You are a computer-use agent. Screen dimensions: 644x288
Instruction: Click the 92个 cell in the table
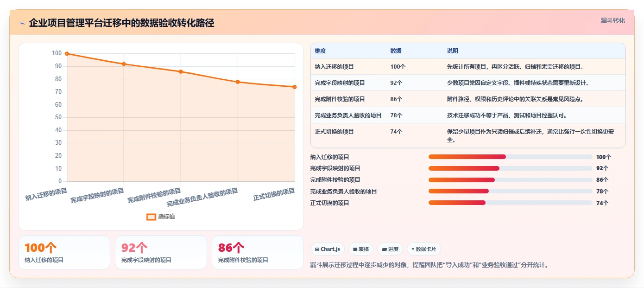click(x=397, y=83)
